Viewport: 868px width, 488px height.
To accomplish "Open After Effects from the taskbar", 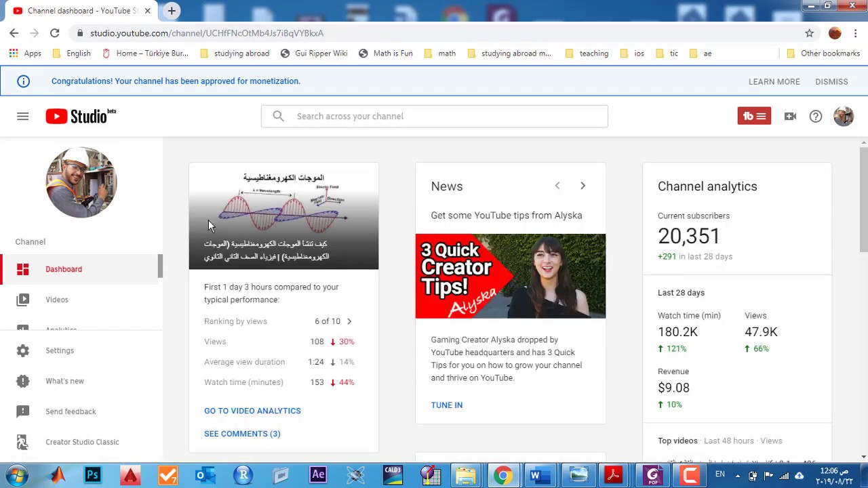I will [x=318, y=475].
